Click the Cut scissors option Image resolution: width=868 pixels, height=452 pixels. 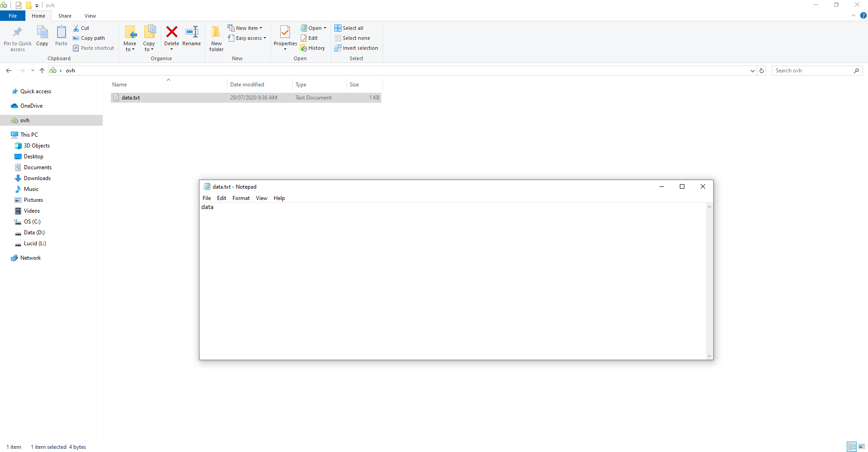81,28
